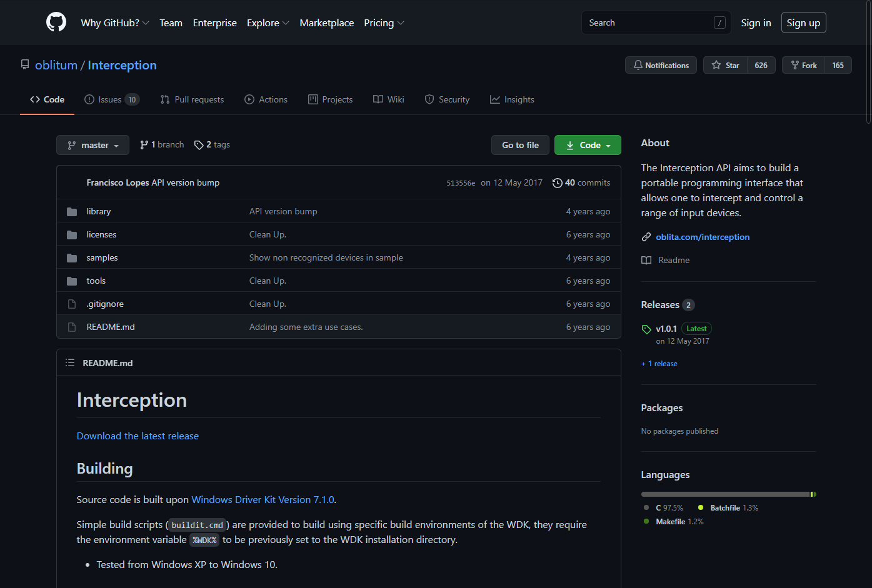Click the Batchfile language yellow-green dot
Screen dimensions: 872x588
[701, 508]
